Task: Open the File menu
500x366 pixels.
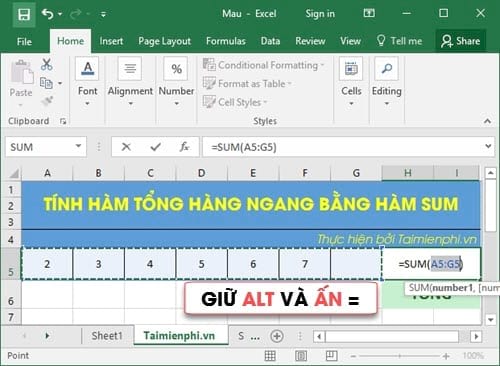Action: click(24, 41)
